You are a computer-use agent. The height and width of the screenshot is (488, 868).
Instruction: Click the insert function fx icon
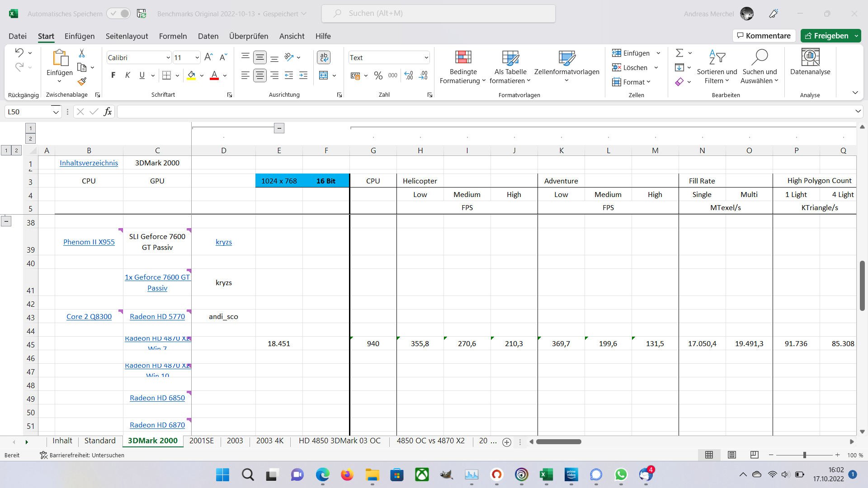[108, 112]
